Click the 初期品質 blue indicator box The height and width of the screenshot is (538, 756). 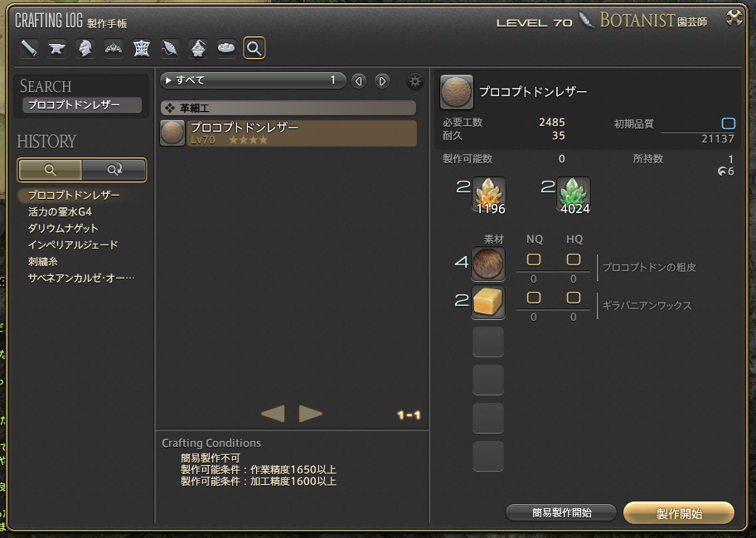pyautogui.click(x=728, y=124)
